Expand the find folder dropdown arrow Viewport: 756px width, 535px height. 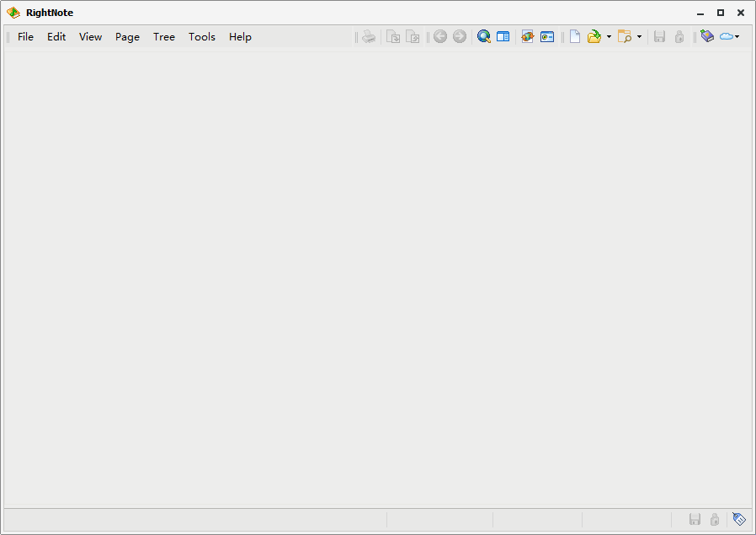coord(639,37)
